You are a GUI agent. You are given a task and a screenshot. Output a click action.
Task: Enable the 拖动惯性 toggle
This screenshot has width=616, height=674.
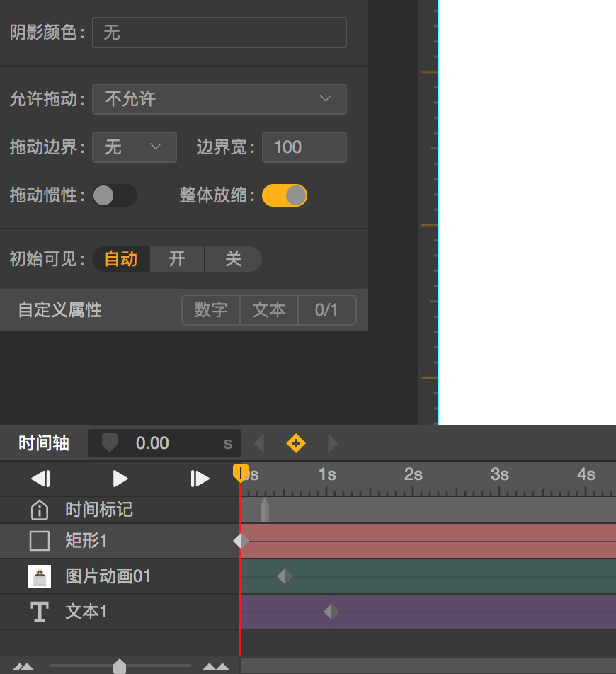115,195
